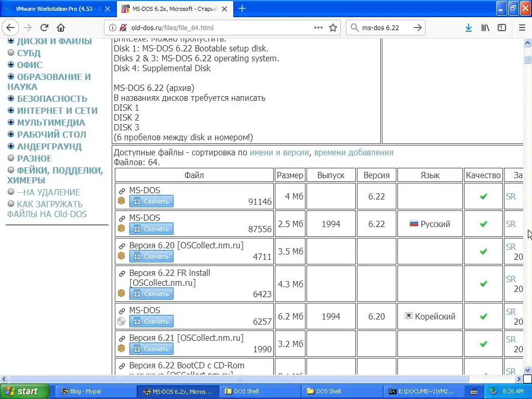532x399 pixels.
Task: Click package icon in the 1990 row
Action: [x=121, y=349]
